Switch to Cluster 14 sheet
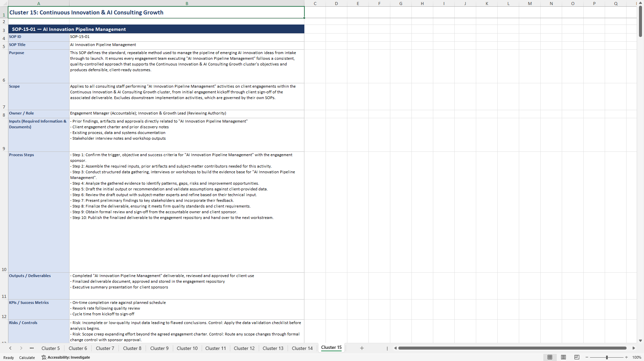 (302, 348)
